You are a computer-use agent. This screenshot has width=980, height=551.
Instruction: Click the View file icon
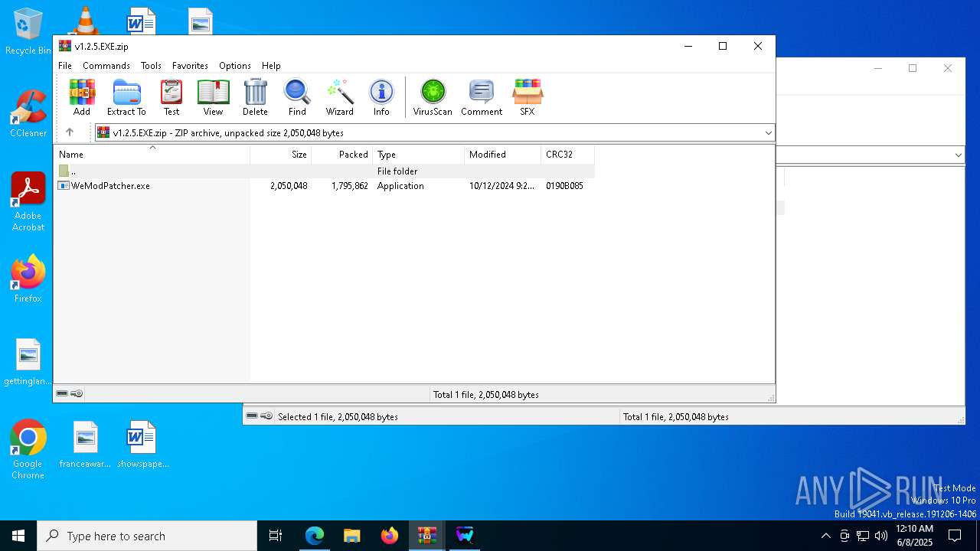tap(213, 97)
